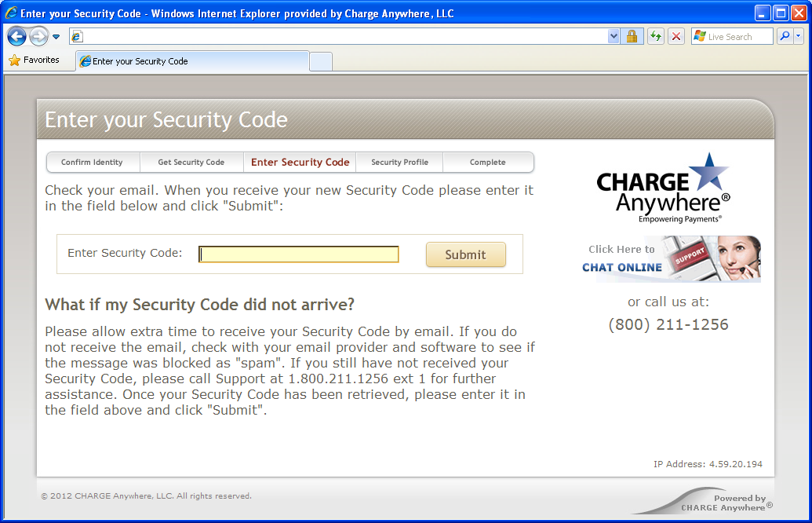
Task: Click in the Live Search box
Action: point(737,37)
